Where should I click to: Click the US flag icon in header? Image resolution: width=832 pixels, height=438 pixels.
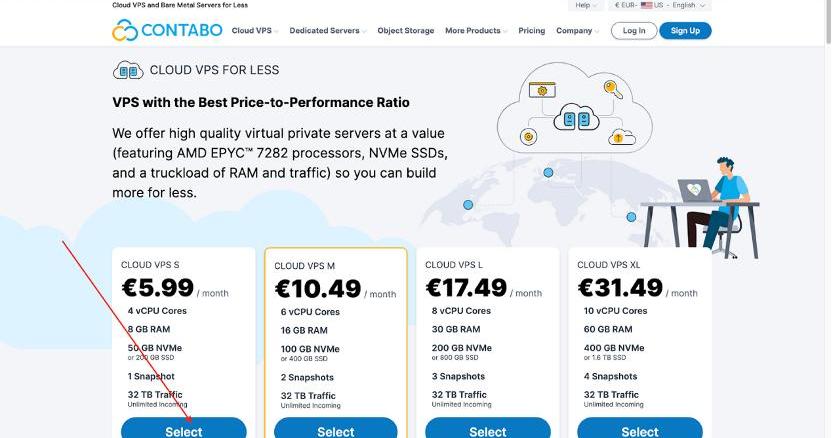pos(646,5)
